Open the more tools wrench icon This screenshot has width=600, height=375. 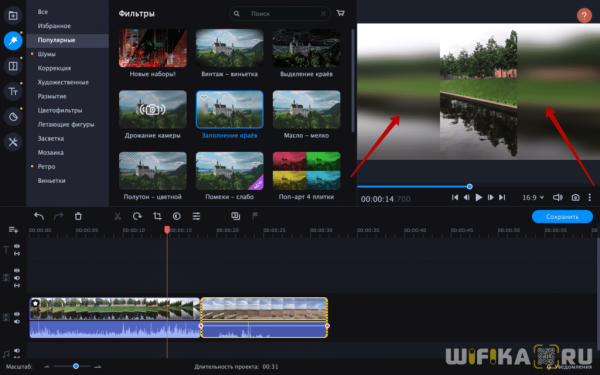[x=13, y=142]
